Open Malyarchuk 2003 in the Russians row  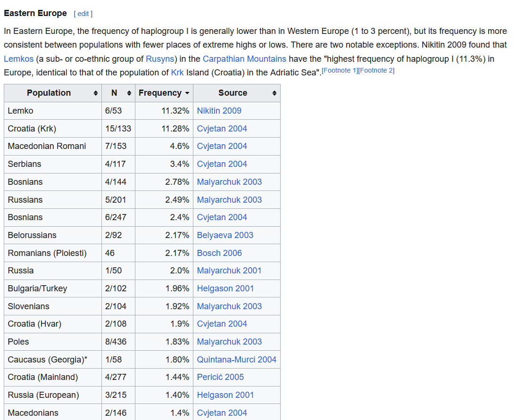(229, 200)
